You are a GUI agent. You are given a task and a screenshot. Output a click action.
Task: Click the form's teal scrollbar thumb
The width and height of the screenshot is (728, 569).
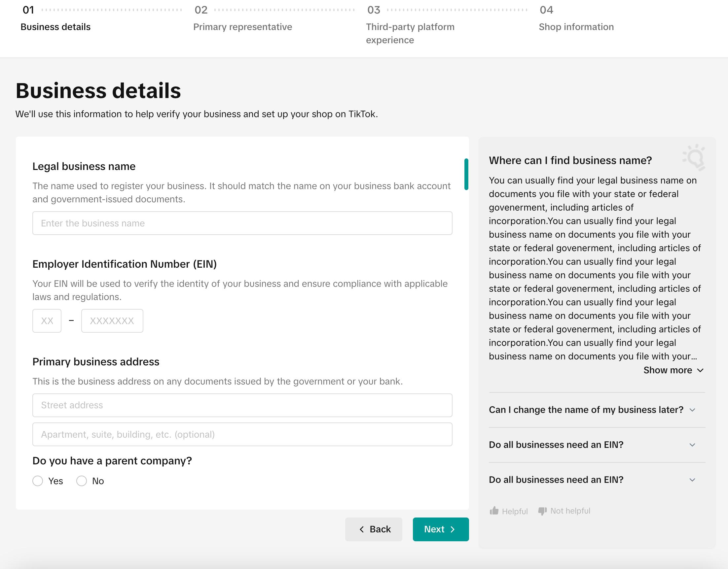466,174
